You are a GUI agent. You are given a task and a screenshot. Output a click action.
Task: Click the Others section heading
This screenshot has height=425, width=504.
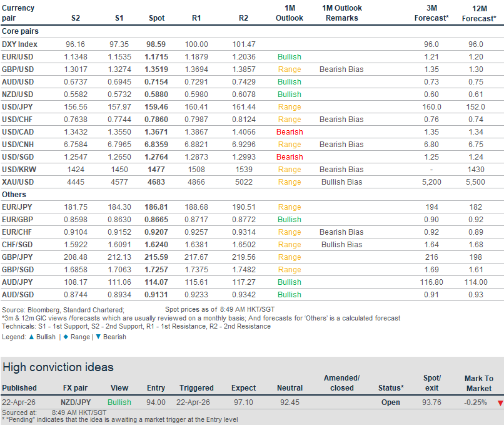point(14,195)
